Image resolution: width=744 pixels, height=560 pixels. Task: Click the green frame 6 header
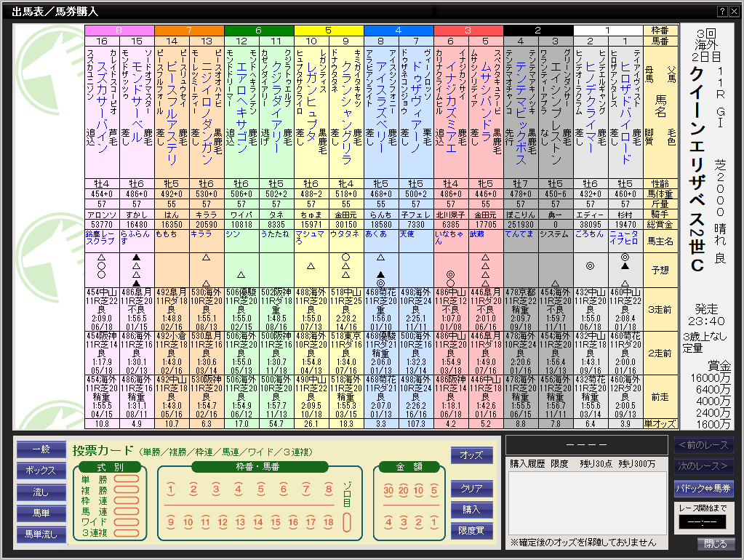pos(259,31)
